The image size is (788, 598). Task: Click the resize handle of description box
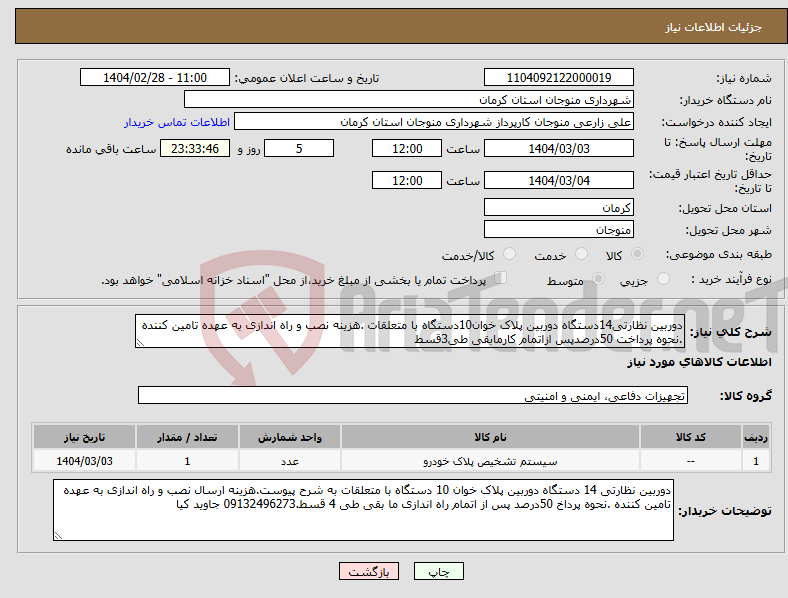tap(140, 343)
